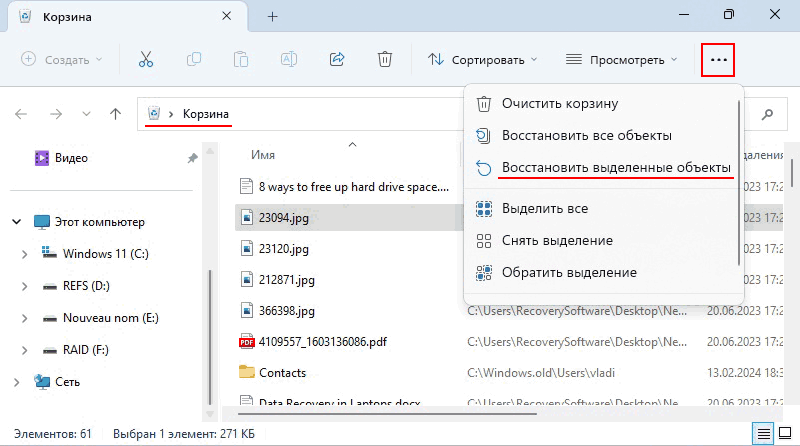Select Сеть in navigation pane

pyautogui.click(x=67, y=382)
